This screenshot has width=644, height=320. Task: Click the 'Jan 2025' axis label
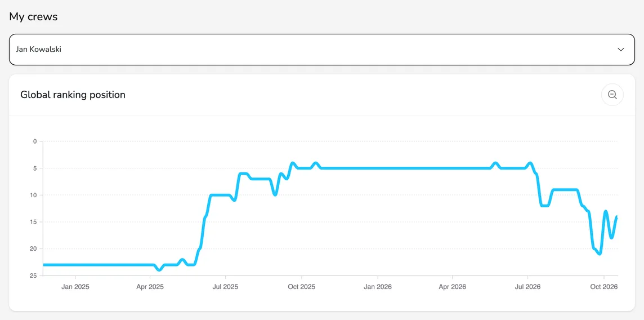75,287
